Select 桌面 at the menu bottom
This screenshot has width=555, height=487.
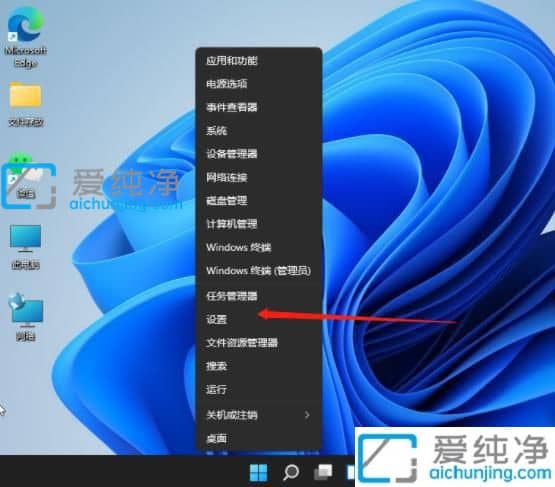tap(259, 439)
